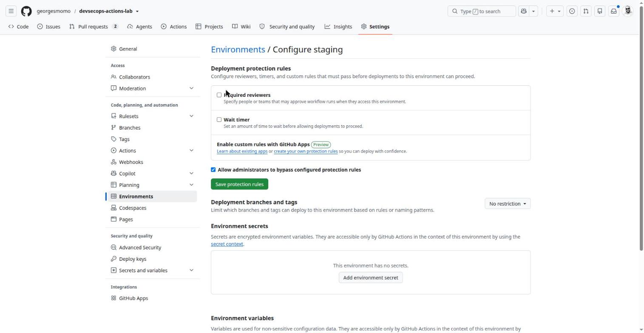
Task: Open the Actions repository tab
Action: pyautogui.click(x=174, y=26)
